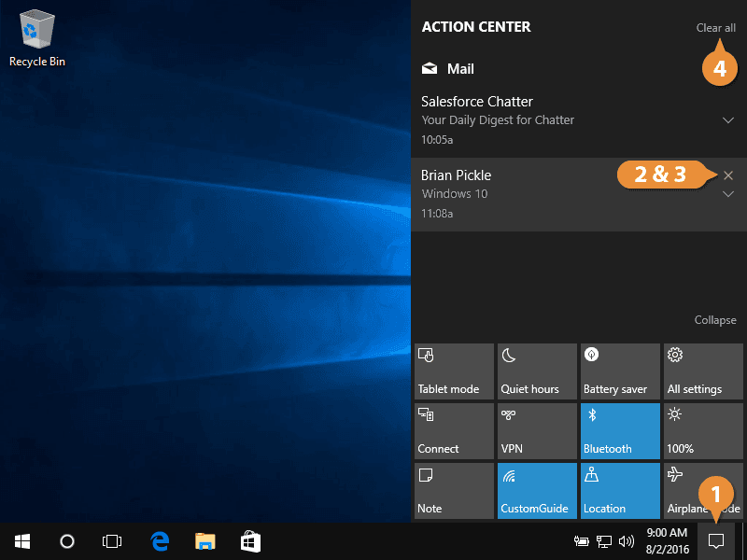The image size is (747, 560).
Task: Open the Connect quick action tile
Action: click(454, 431)
